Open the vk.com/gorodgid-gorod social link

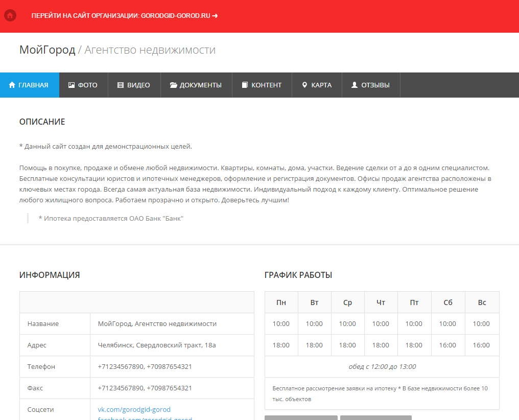point(134,409)
